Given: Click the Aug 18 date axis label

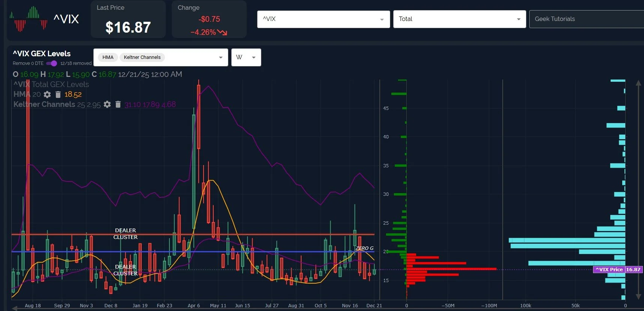Looking at the screenshot, I should click(33, 305).
